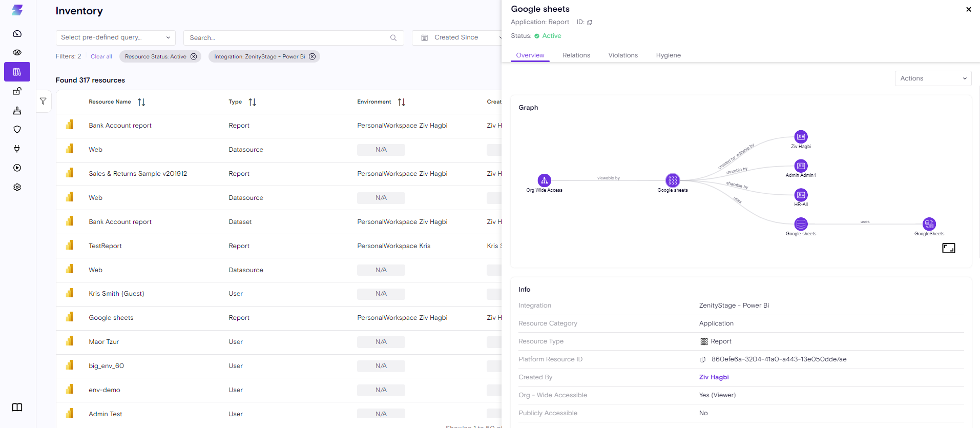Remove the Integration: ZenityStage filter chip
980x428 pixels.
[312, 57]
